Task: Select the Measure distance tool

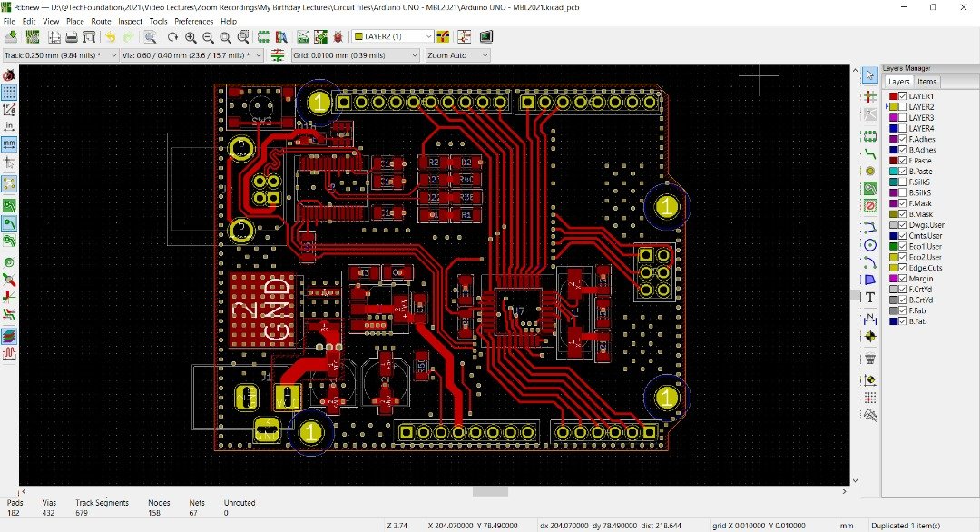Action: pyautogui.click(x=869, y=415)
